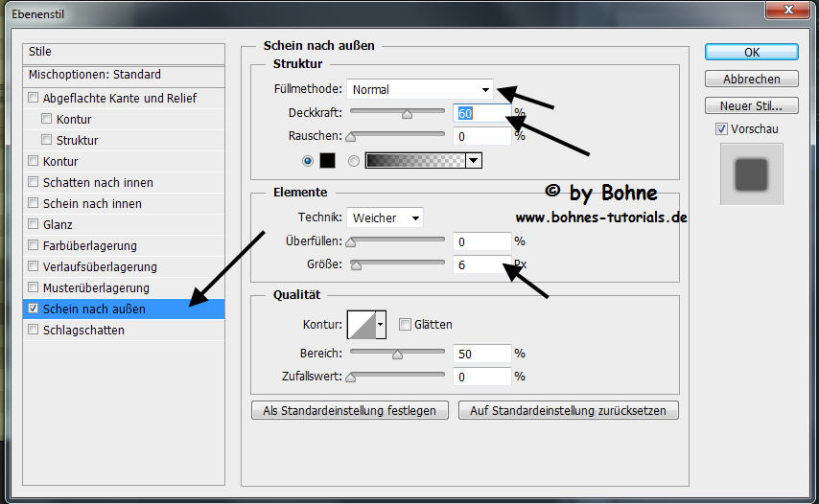Click the Neuer Stil button
Screen dimensions: 819x504
coord(751,106)
